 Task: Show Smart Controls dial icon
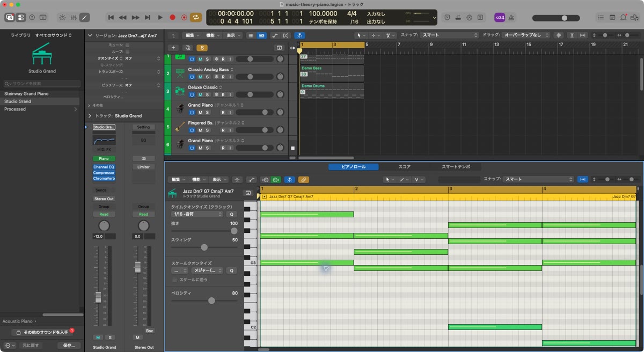(x=62, y=17)
